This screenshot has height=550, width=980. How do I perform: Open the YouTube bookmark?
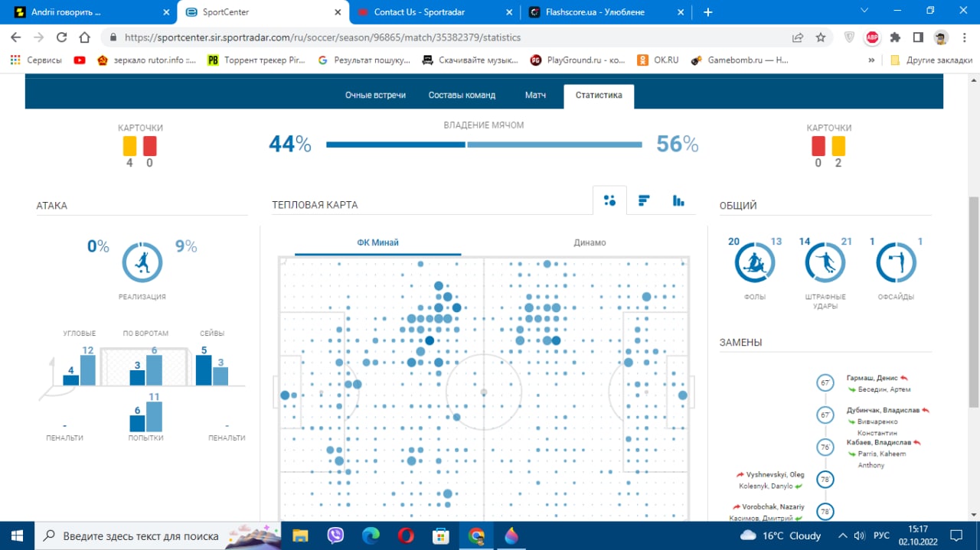(x=80, y=60)
